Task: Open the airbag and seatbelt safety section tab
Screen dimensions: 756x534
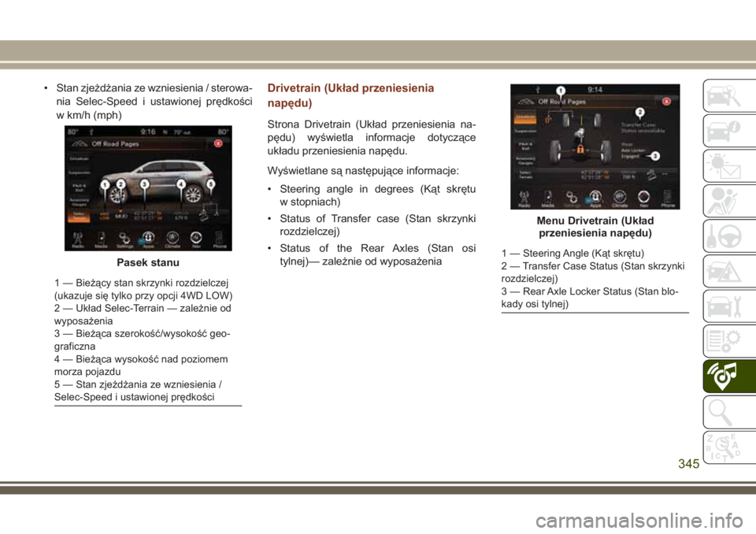Action: pyautogui.click(x=729, y=201)
